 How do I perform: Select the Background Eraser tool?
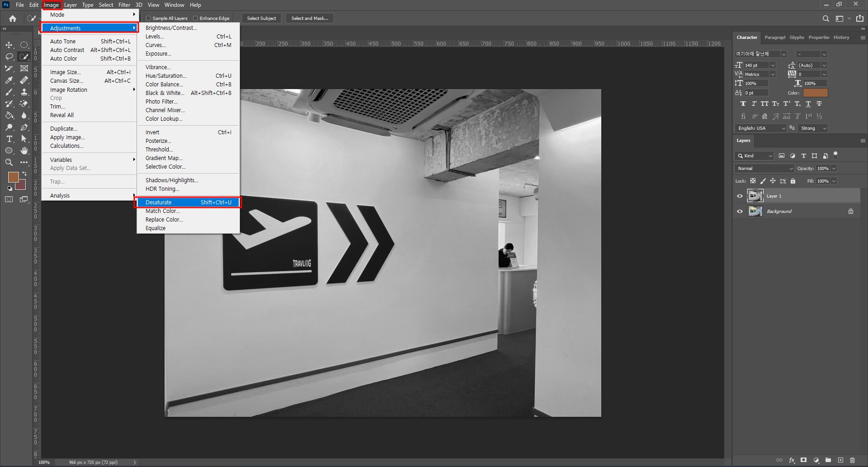tap(24, 104)
